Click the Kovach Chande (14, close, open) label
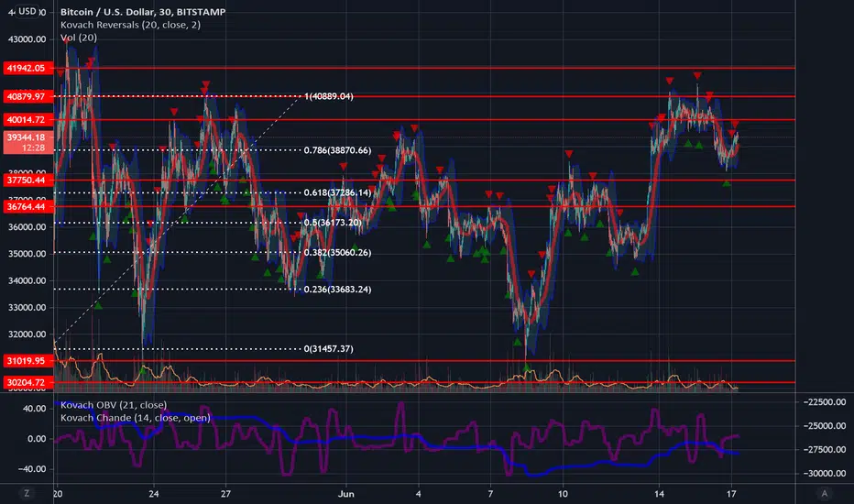The width and height of the screenshot is (854, 504). (135, 418)
